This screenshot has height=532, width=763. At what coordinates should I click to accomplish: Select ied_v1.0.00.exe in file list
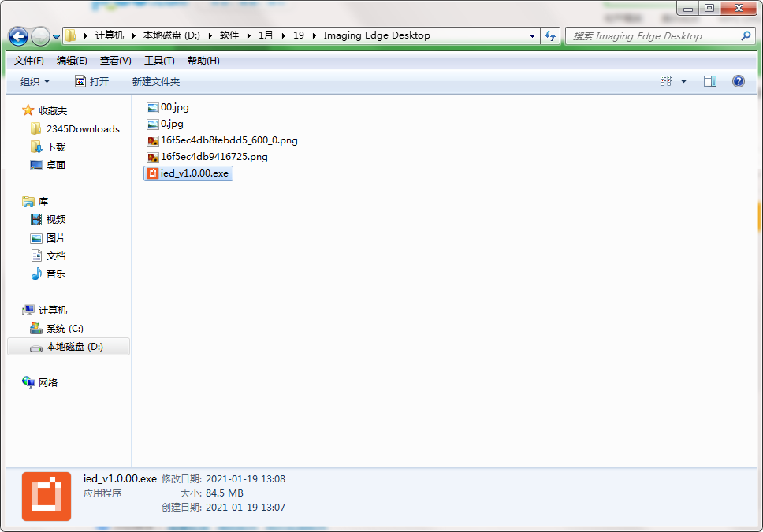click(x=188, y=173)
